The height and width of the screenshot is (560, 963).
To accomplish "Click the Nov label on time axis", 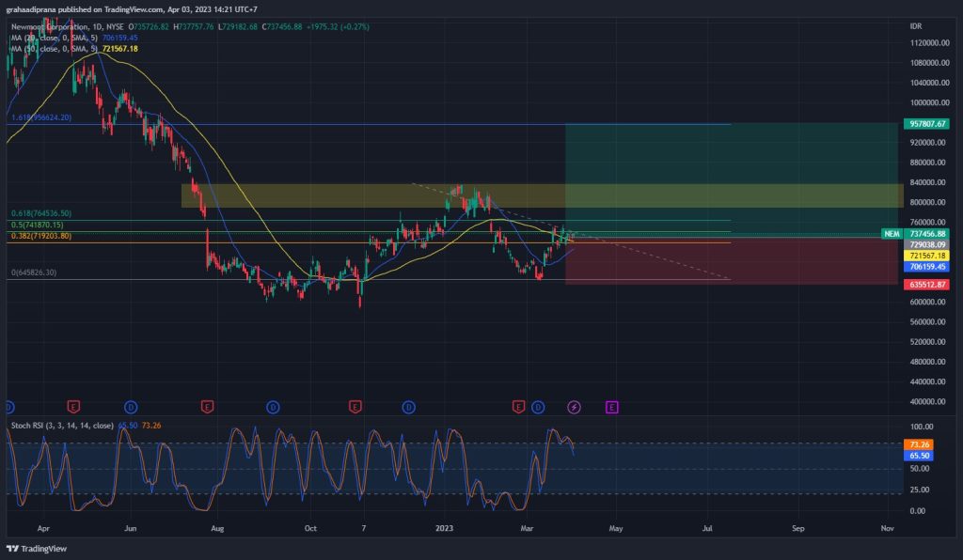I will point(888,528).
